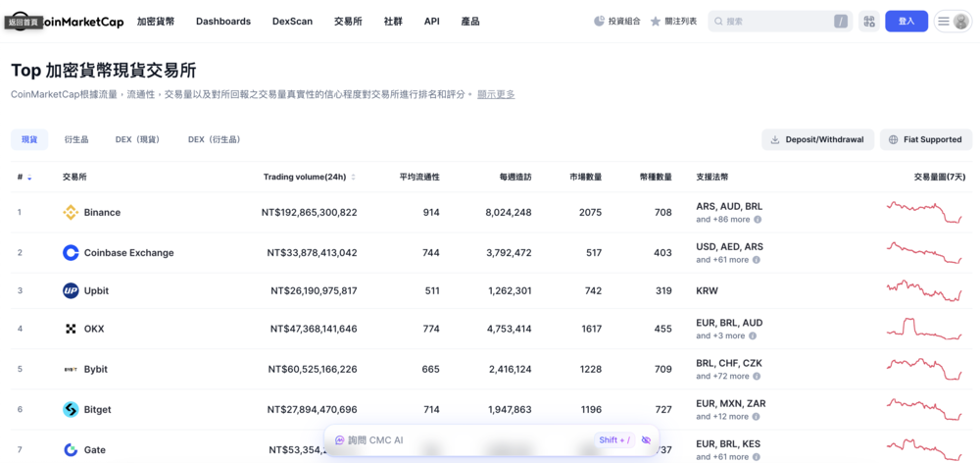980x463 pixels.
Task: Click Bybit 7-day volume chart
Action: pyautogui.click(x=924, y=369)
